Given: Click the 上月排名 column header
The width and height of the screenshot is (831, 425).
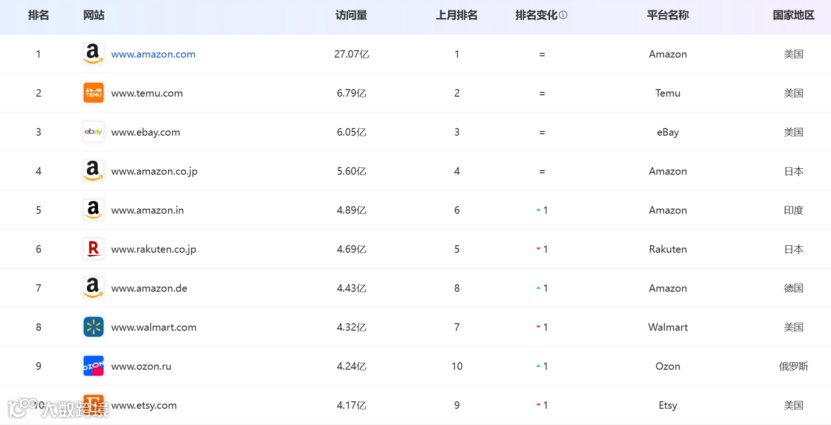Looking at the screenshot, I should pos(457,15).
